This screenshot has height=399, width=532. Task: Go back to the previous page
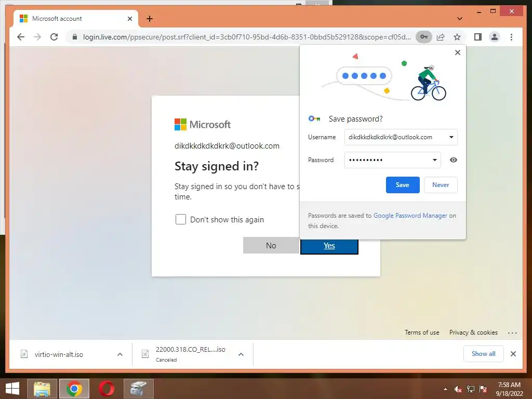click(21, 37)
